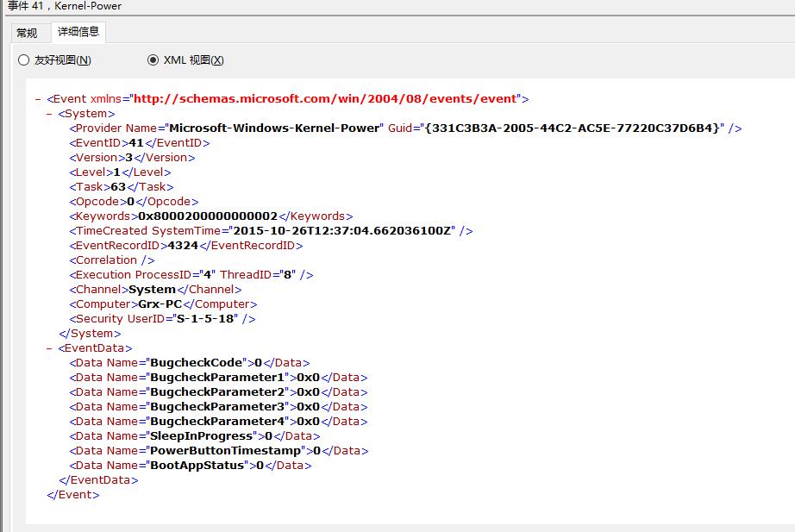Click the EventID 41 line
The image size is (795, 532).
pyautogui.click(x=140, y=142)
